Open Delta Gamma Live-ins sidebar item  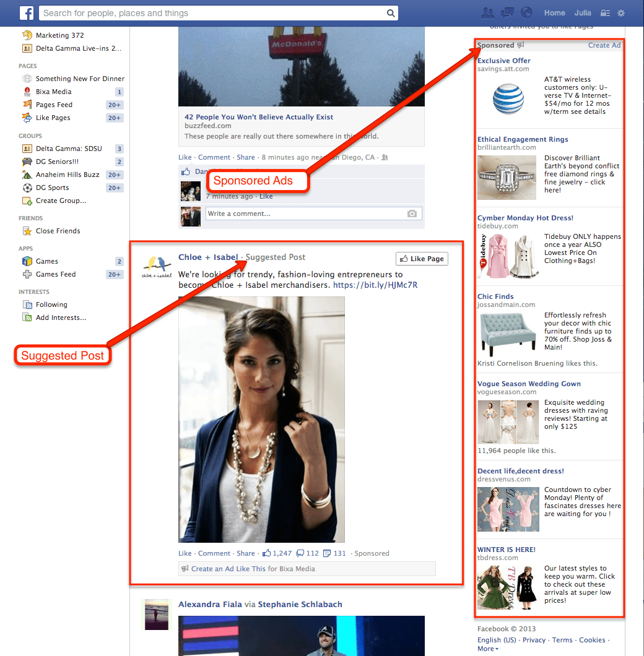pos(78,48)
